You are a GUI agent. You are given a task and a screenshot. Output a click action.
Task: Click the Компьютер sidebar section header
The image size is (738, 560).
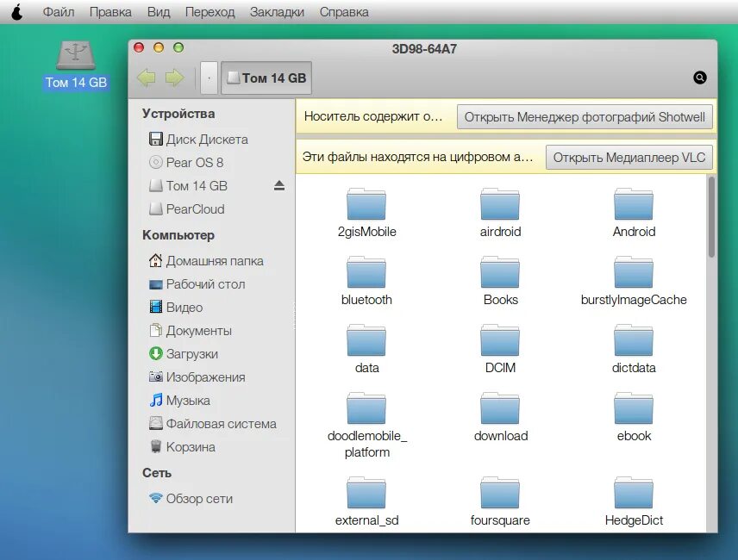click(x=178, y=235)
